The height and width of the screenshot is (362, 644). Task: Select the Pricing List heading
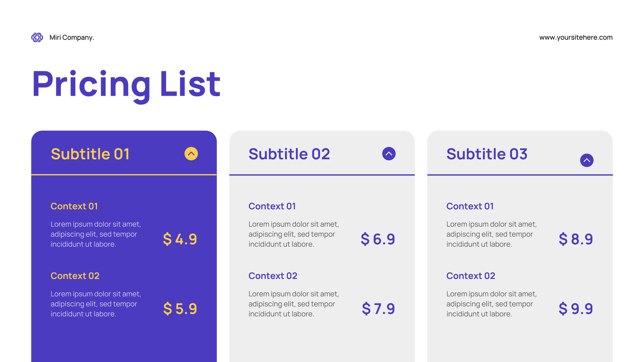click(x=126, y=84)
